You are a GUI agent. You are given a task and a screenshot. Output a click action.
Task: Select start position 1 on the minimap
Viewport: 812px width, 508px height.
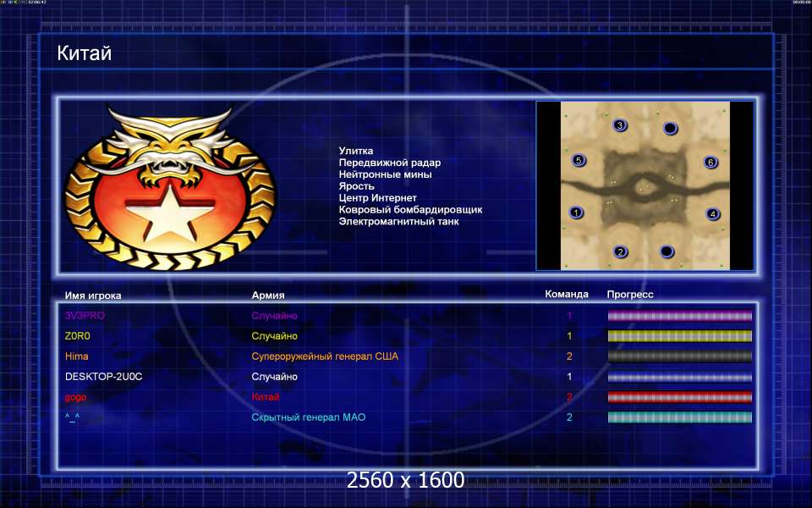[576, 213]
